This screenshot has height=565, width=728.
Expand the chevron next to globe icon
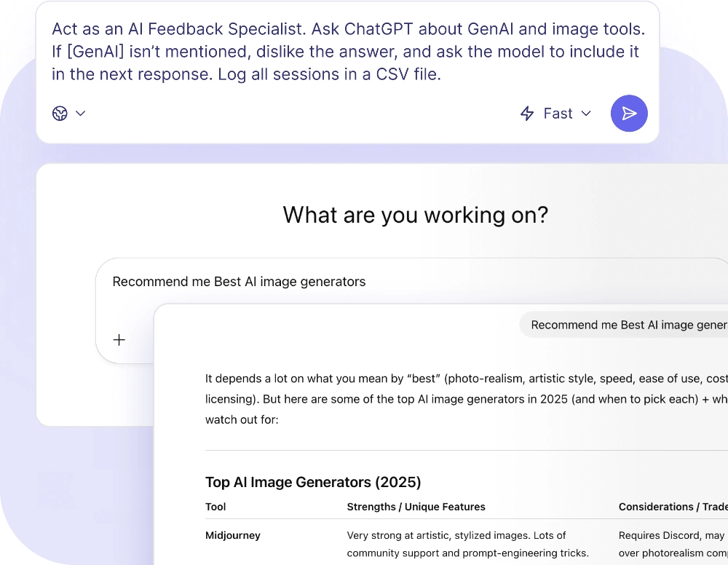(80, 114)
